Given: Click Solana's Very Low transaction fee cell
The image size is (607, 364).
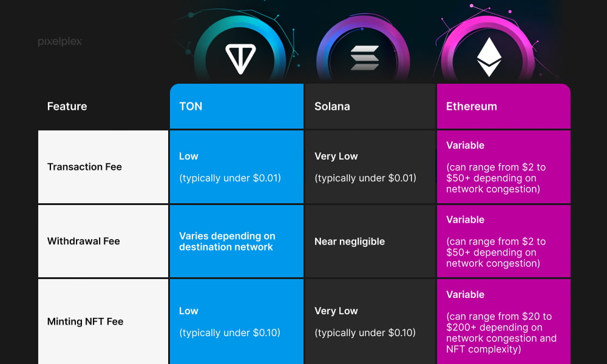Looking at the screenshot, I should click(x=370, y=167).
